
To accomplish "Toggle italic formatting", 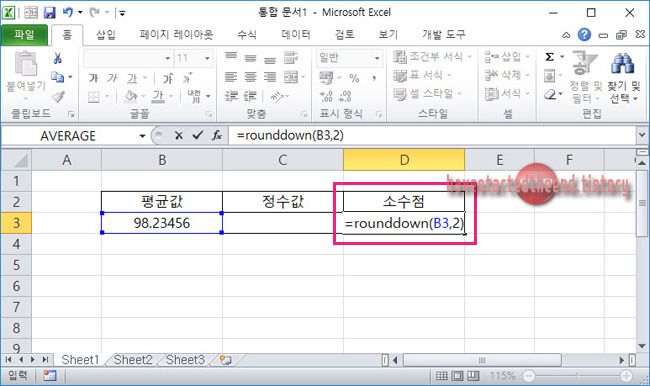I will pyautogui.click(x=112, y=78).
